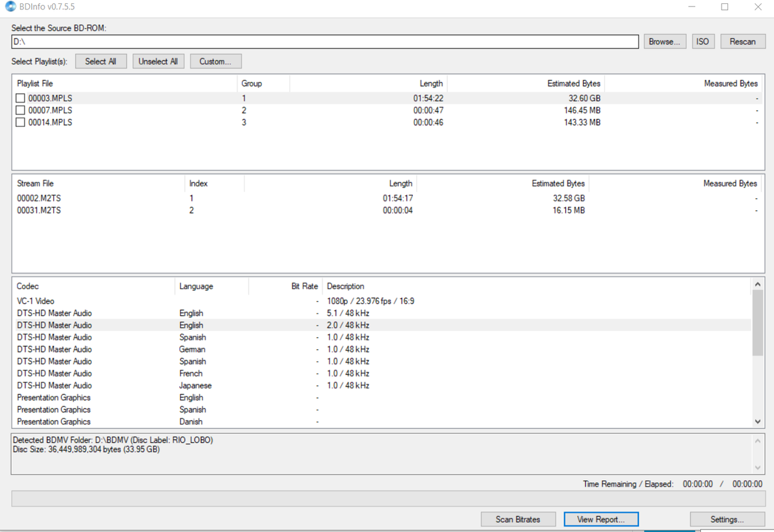Click the codec list scrollbar thumb
Viewport: 774px width, 532px height.
coord(758,323)
